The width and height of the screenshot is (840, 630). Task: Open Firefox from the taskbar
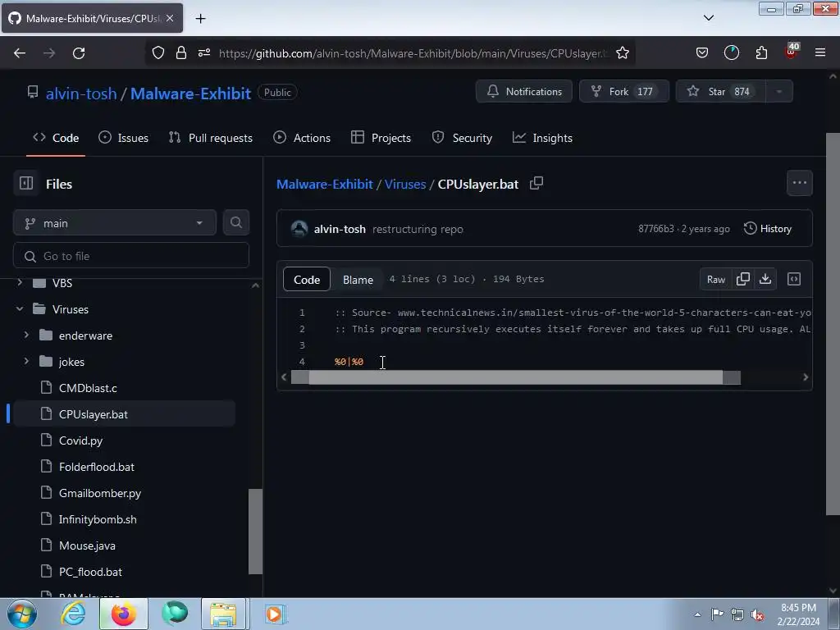[124, 614]
